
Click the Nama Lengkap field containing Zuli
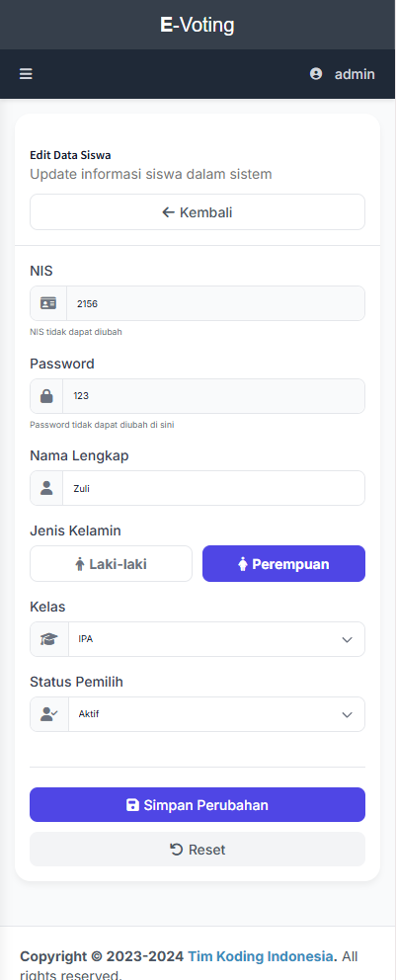pos(213,488)
